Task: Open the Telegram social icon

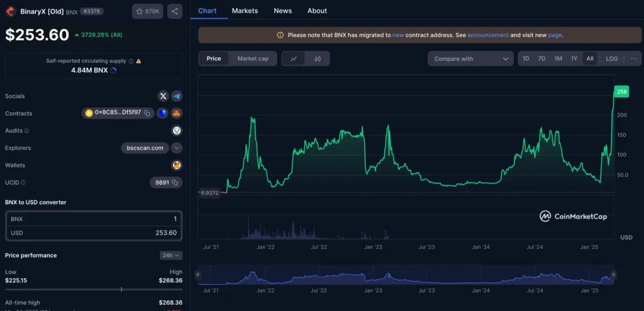Action: 177,96
